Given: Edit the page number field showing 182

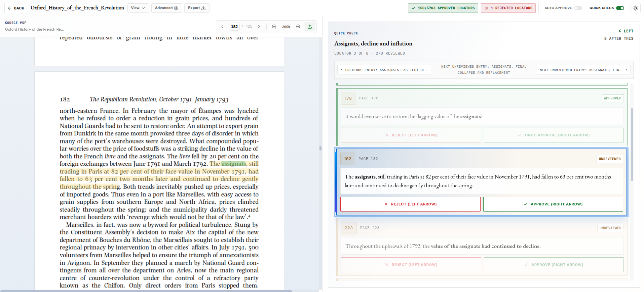Looking at the screenshot, I should pyautogui.click(x=234, y=27).
